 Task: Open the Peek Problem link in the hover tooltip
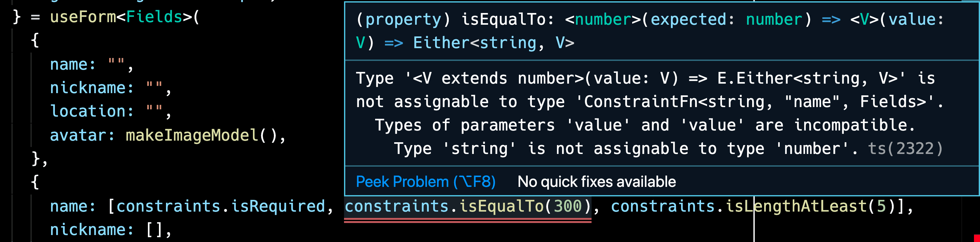click(x=426, y=182)
